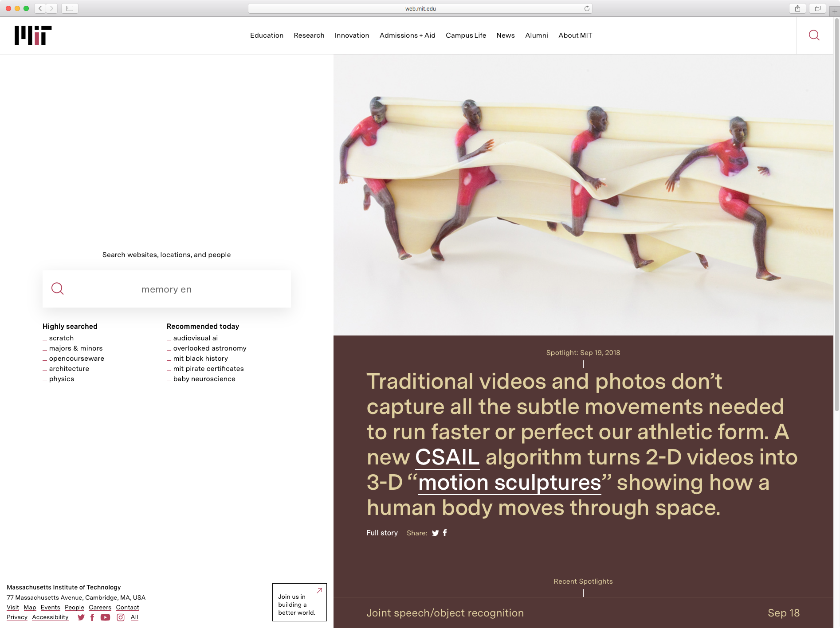Open the Admissions + Aid menu
Image resolution: width=840 pixels, height=628 pixels.
[x=407, y=35]
